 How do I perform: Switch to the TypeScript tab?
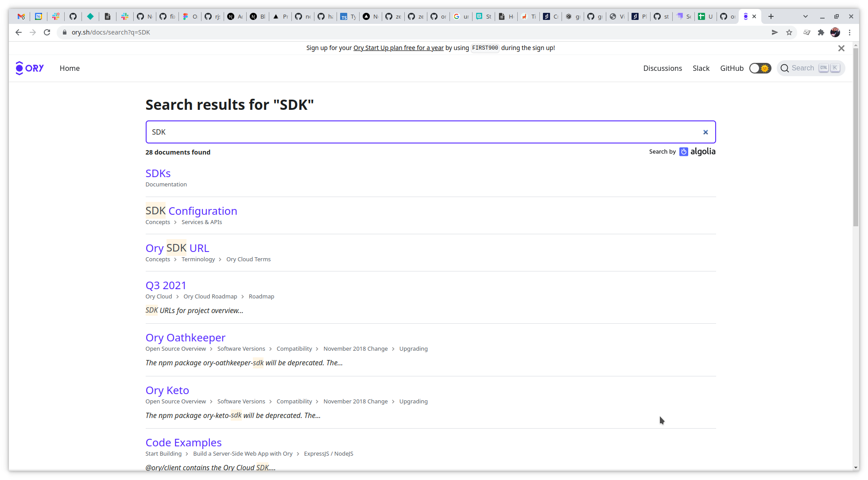(348, 16)
